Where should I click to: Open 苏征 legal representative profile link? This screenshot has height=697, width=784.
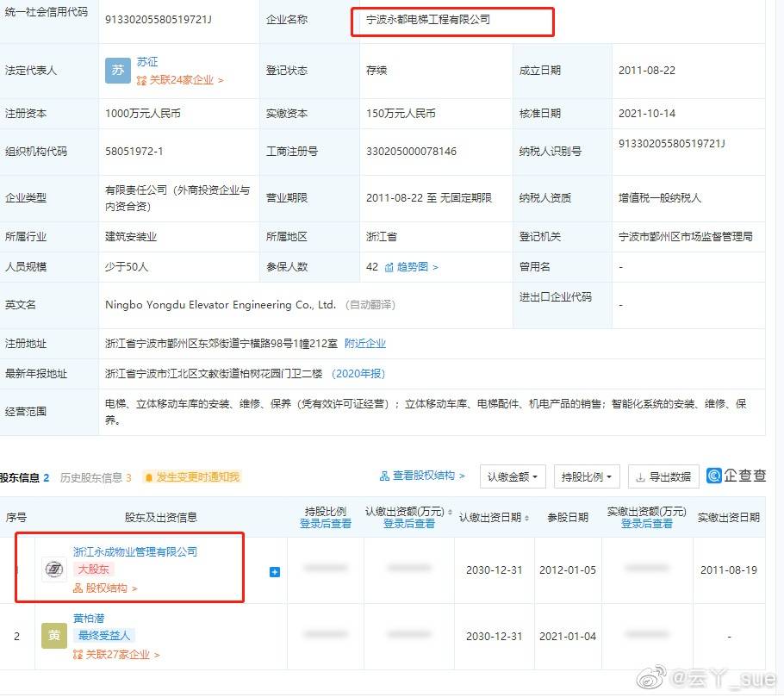[147, 62]
